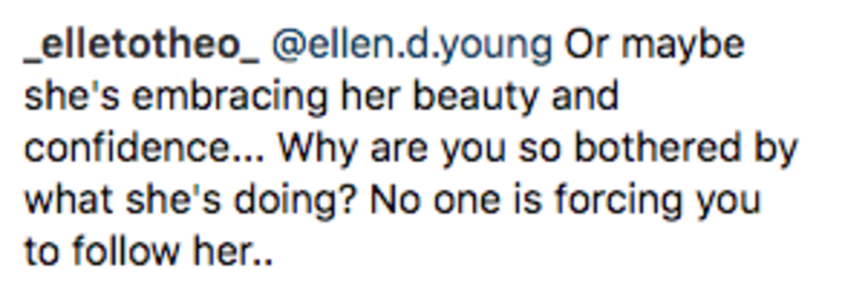
Task: Click the word "confidence..." in the comment
Action: tap(144, 149)
